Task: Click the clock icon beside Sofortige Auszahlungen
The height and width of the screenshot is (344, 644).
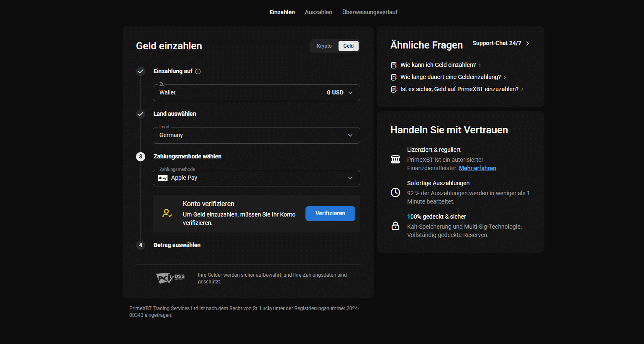Action: point(395,192)
